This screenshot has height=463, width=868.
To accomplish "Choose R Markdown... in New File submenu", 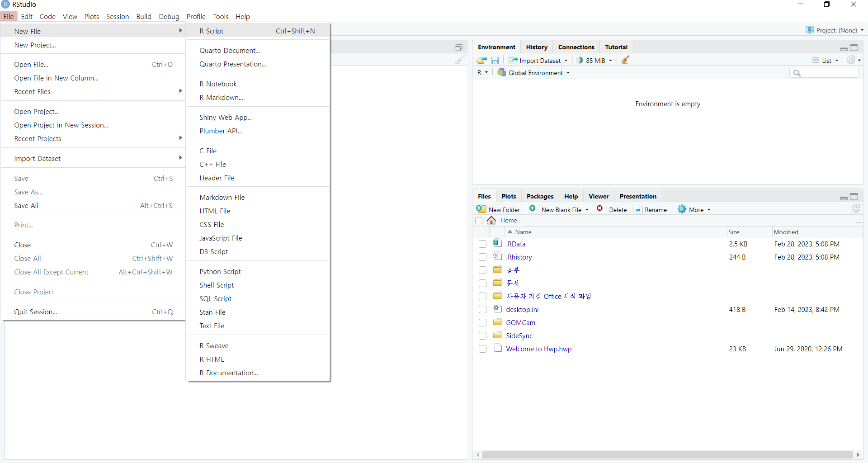I will [x=258, y=97].
